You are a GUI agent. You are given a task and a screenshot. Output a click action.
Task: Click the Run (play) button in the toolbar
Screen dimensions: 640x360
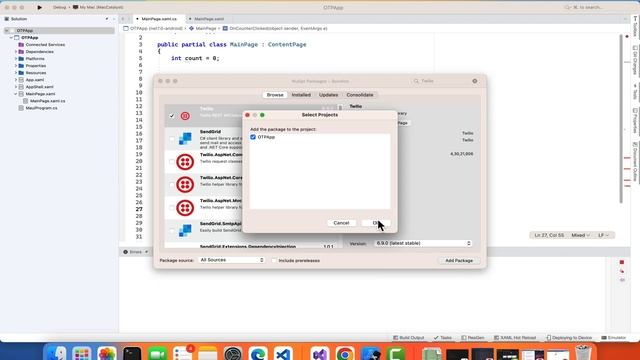(x=40, y=7)
